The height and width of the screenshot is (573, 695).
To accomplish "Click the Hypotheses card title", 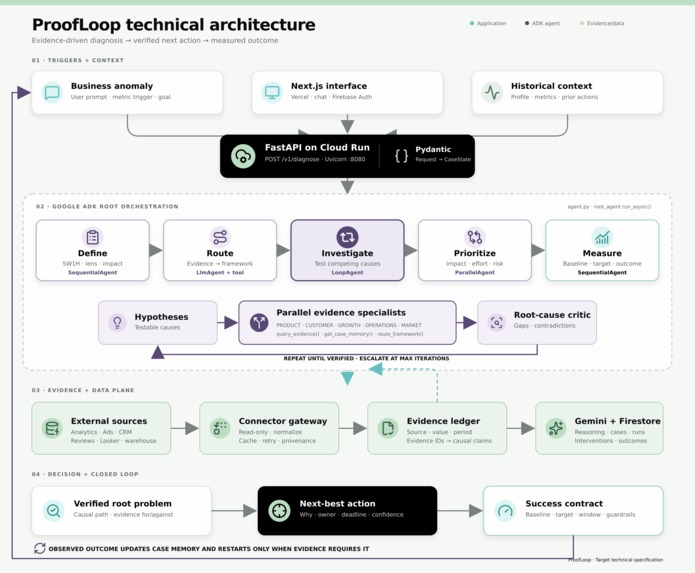I will tap(161, 317).
